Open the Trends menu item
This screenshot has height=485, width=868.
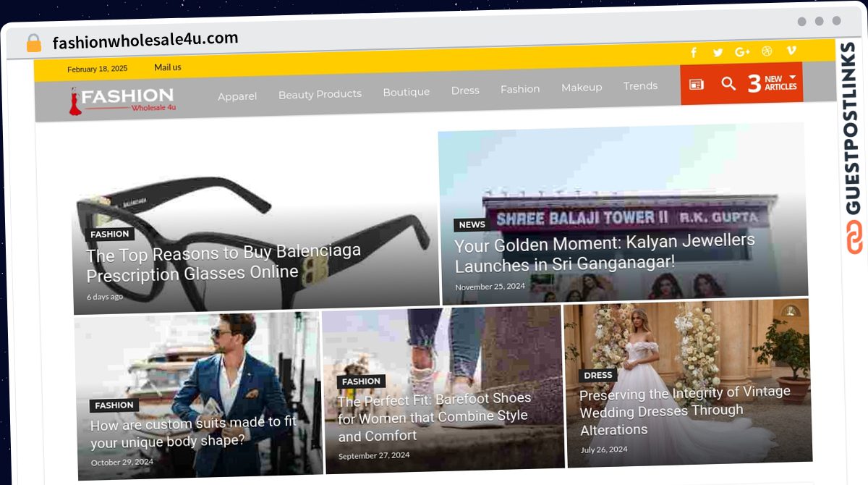tap(640, 85)
